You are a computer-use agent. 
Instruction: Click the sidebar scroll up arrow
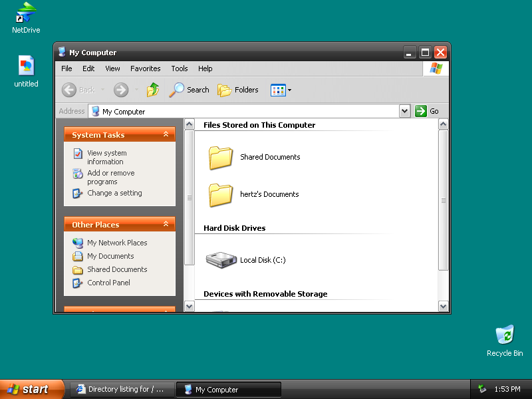pyautogui.click(x=190, y=124)
